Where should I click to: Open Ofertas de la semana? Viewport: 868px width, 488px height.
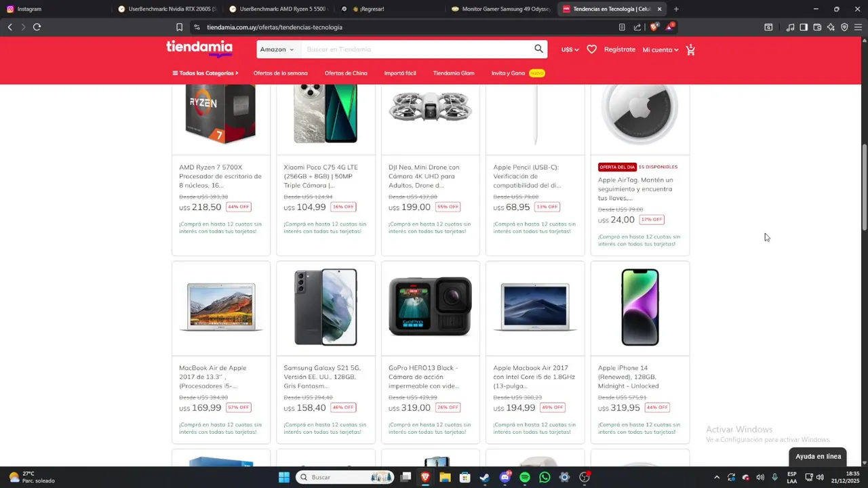(280, 73)
